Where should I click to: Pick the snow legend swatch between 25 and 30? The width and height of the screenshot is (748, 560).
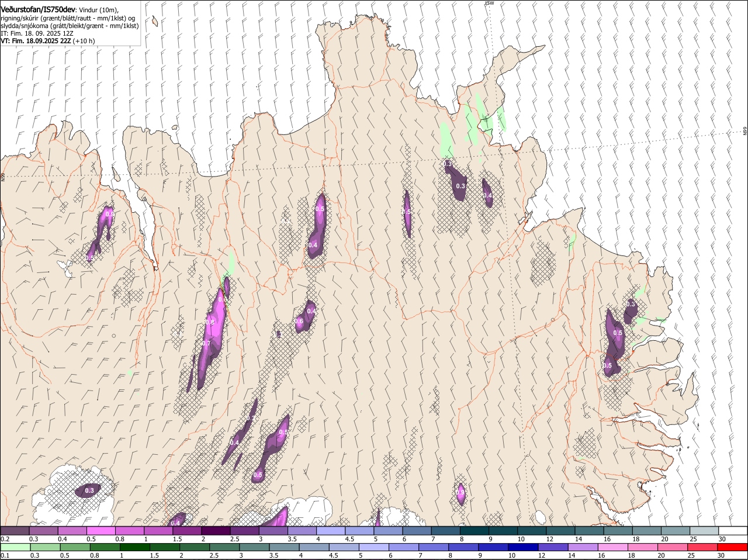pos(704,530)
